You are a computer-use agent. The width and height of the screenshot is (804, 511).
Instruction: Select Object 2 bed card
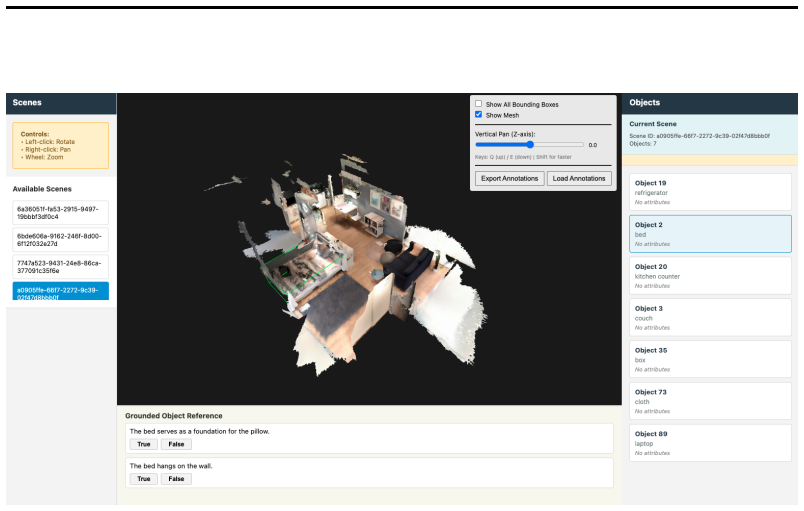coord(710,234)
